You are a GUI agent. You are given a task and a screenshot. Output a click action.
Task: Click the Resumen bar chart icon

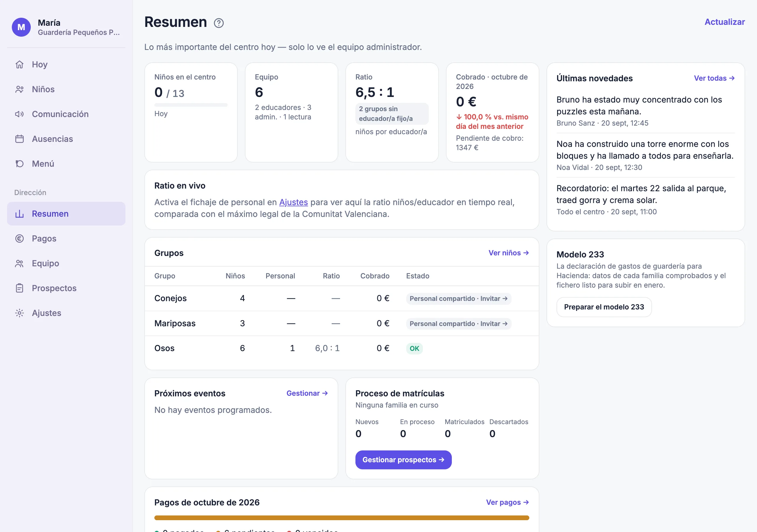click(20, 214)
